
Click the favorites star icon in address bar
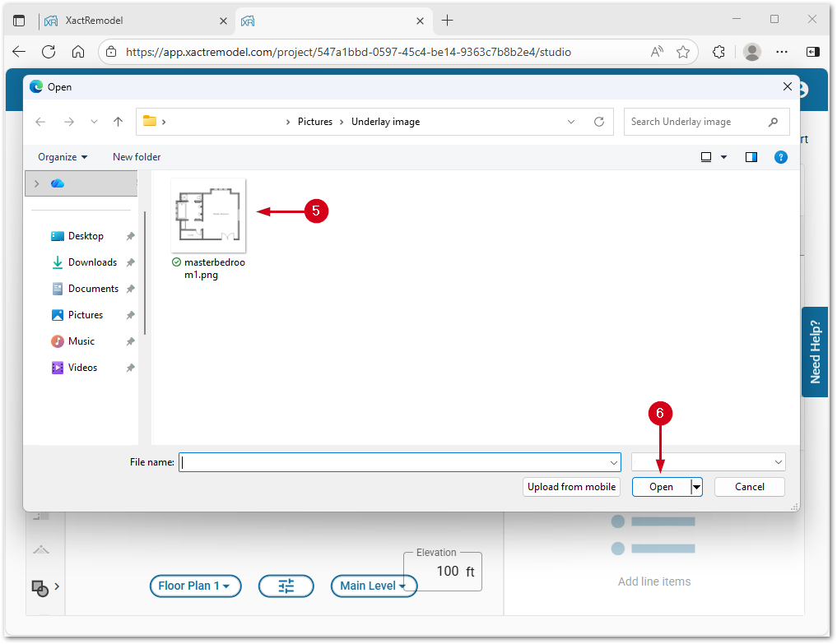coord(683,52)
